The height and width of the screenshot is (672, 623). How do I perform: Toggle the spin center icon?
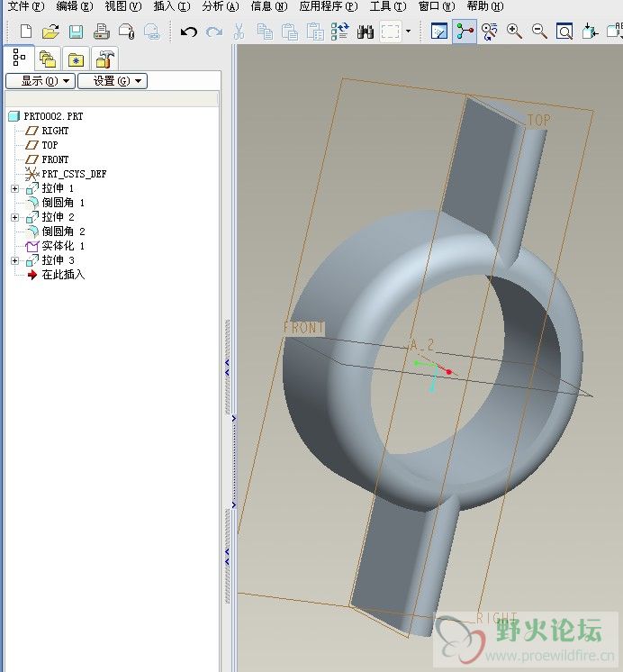pyautogui.click(x=465, y=32)
